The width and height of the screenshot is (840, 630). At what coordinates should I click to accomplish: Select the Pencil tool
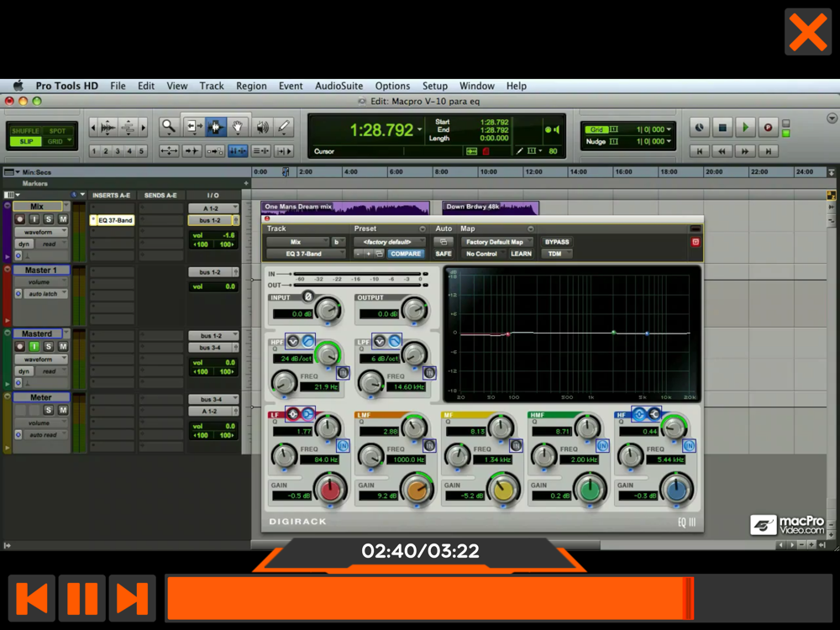(x=284, y=128)
